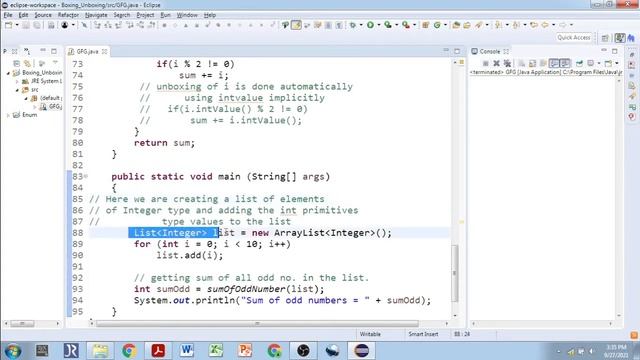
Task: Click the Quick Access search field
Action: pyautogui.click(x=574, y=38)
